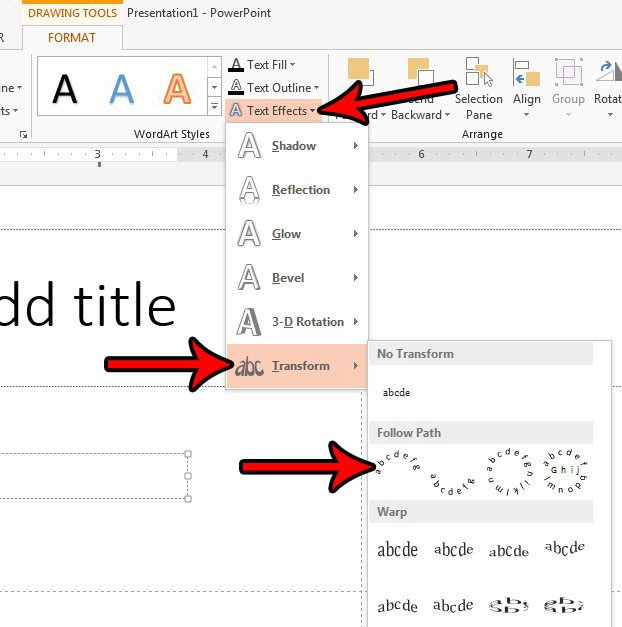Image resolution: width=622 pixels, height=627 pixels.
Task: Open the 3-D Rotation submenu
Action: point(296,322)
